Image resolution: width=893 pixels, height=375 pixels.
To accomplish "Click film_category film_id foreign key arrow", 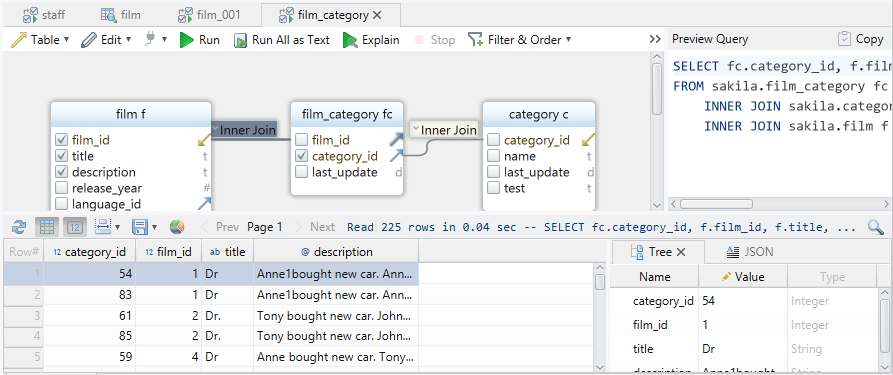I will tap(396, 140).
